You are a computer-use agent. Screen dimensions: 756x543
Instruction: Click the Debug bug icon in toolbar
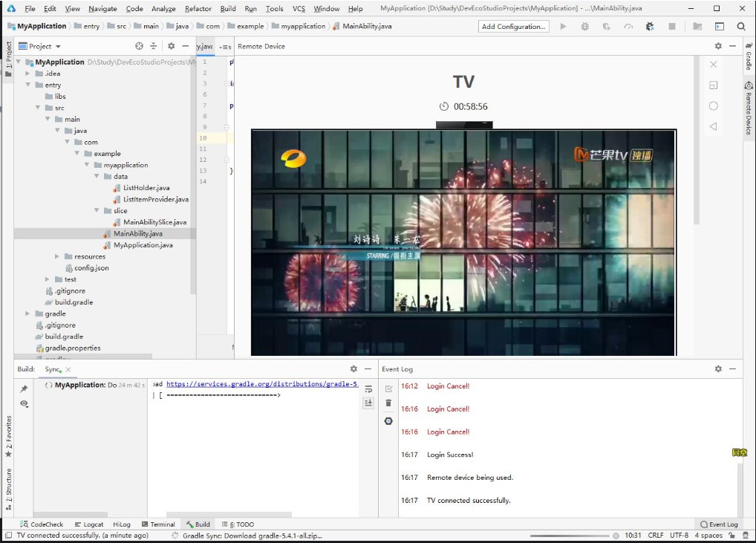(585, 27)
